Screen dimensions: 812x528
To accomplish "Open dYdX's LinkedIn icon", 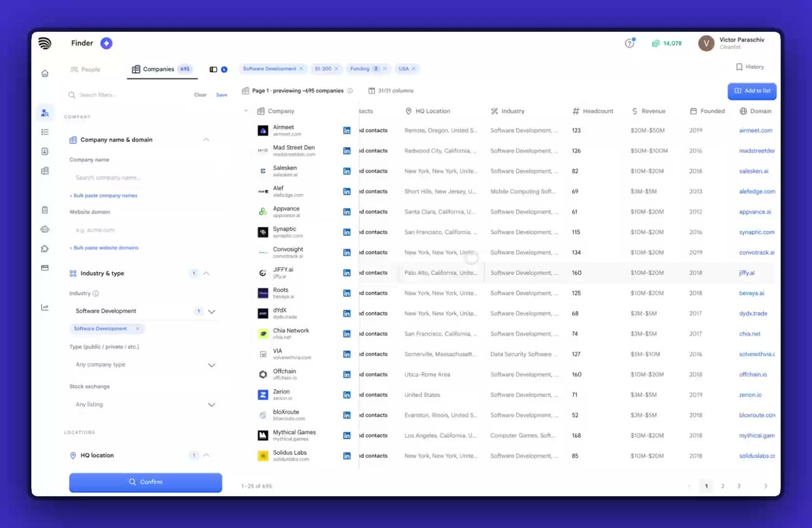I will (x=347, y=313).
